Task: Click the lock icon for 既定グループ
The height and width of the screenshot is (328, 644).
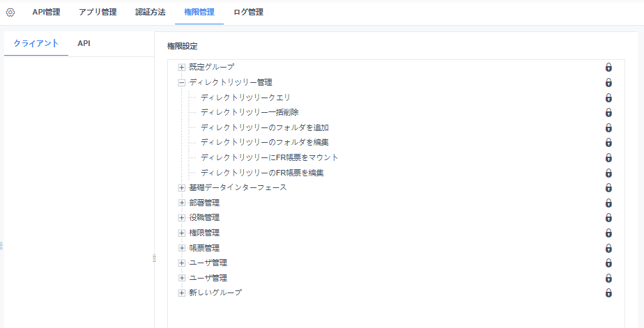Action: (x=608, y=68)
